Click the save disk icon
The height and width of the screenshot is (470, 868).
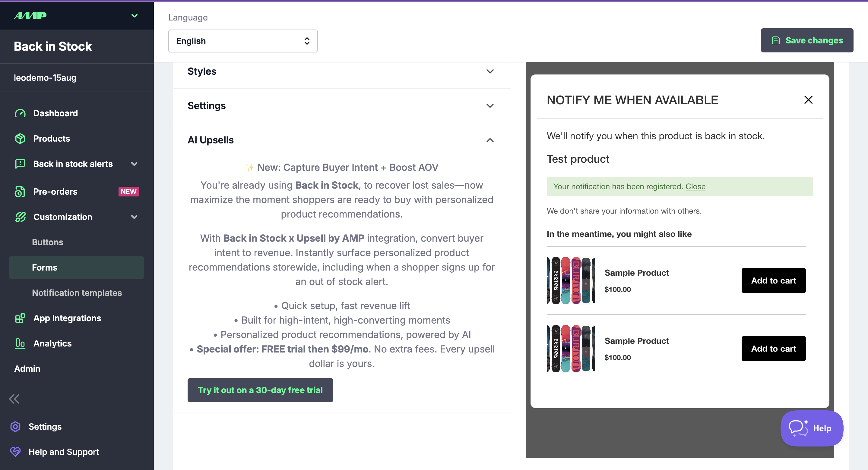[x=776, y=40]
